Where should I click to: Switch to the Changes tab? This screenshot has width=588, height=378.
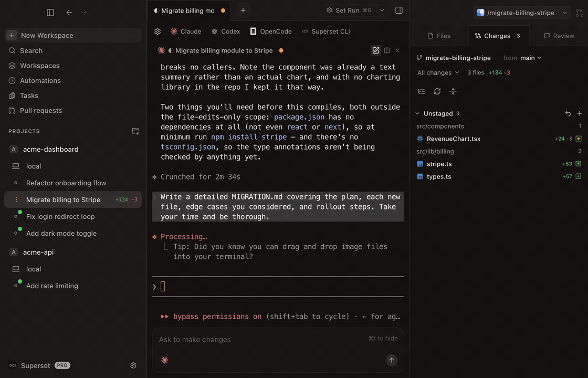[498, 36]
